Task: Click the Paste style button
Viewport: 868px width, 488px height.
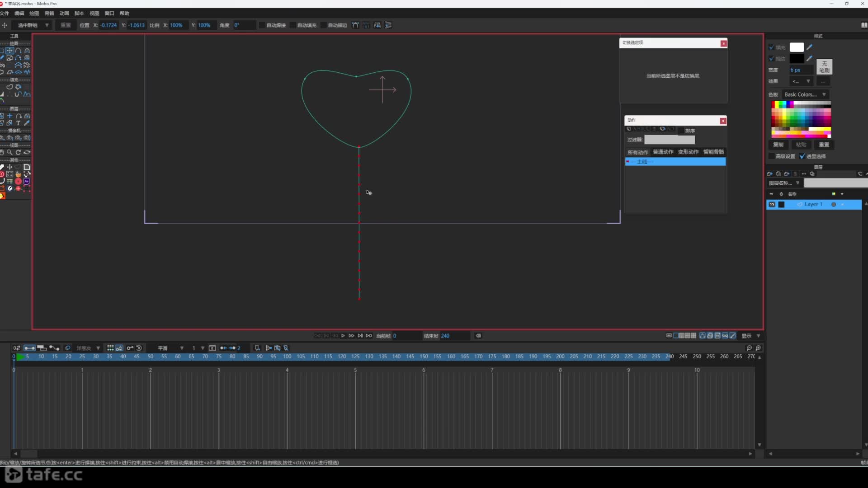Action: 801,145
